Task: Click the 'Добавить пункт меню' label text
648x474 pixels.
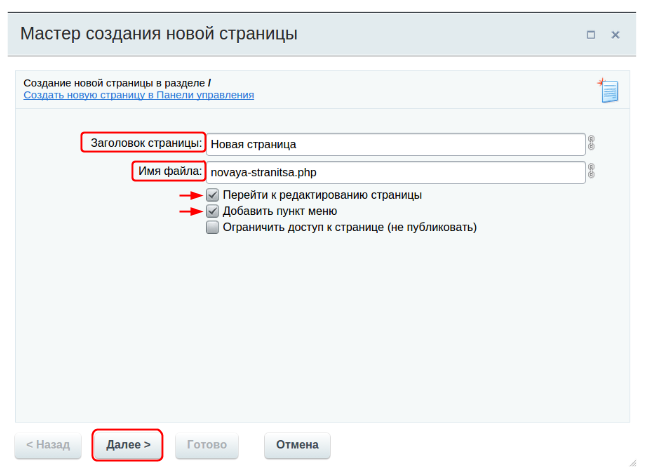Action: (x=279, y=211)
